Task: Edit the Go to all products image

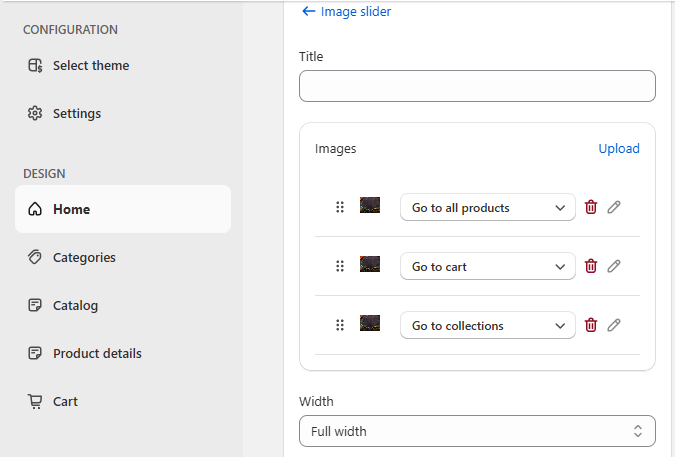Action: click(614, 207)
